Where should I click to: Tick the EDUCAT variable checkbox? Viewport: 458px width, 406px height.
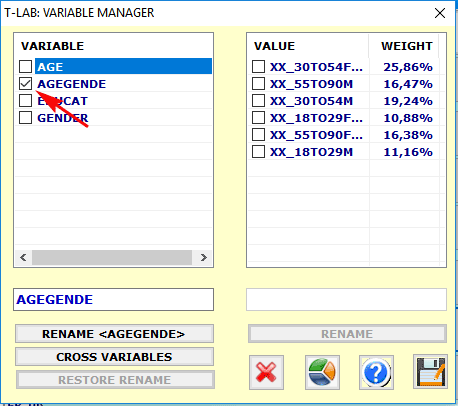point(25,101)
